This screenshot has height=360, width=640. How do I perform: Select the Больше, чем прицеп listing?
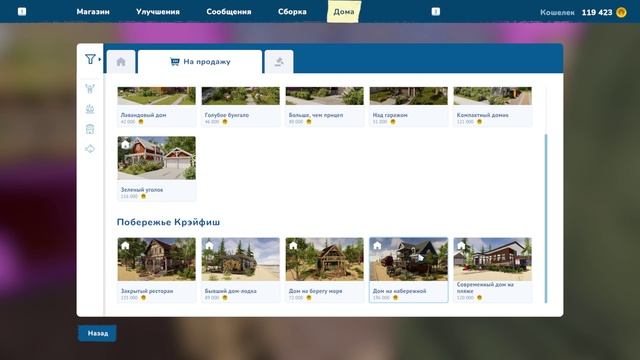point(324,107)
